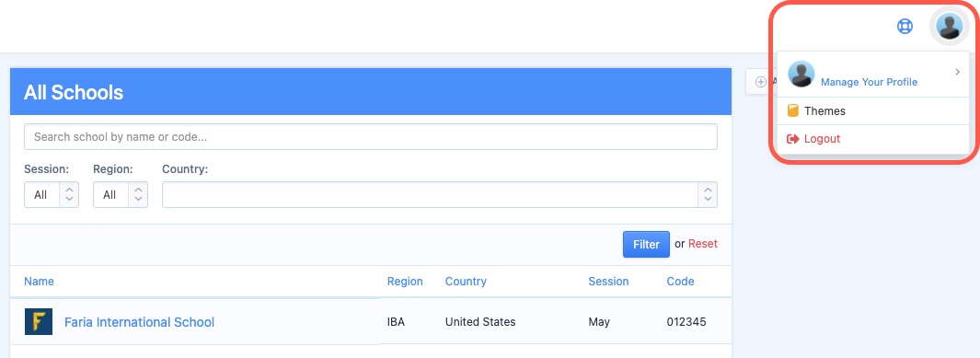Open the Session dropdown
The height and width of the screenshot is (358, 980).
(52, 195)
